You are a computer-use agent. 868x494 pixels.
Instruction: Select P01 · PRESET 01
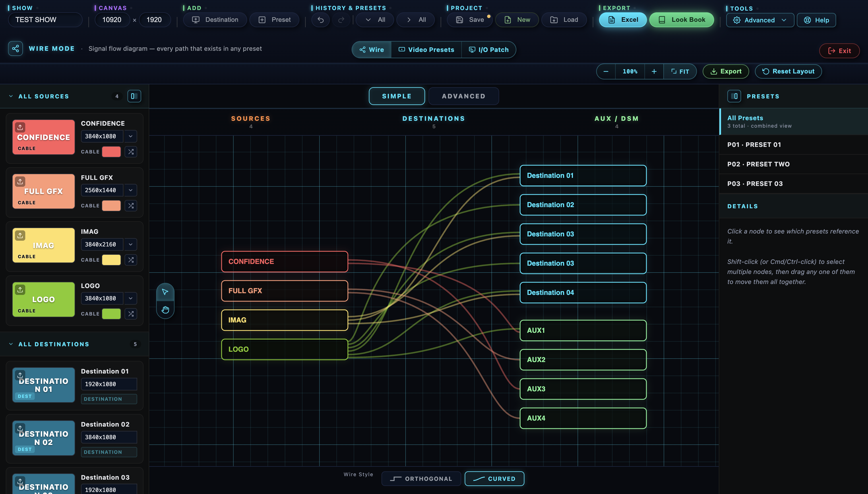[x=794, y=145]
